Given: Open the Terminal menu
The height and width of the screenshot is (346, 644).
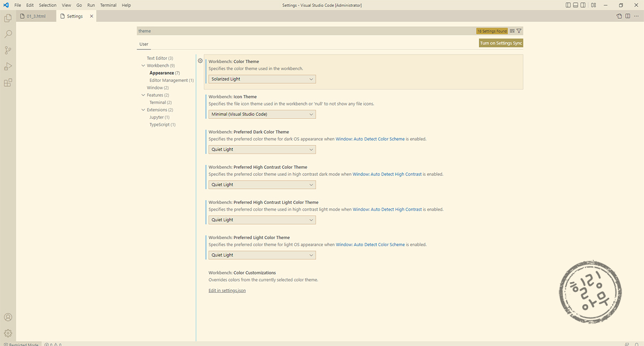Looking at the screenshot, I should tap(108, 5).
